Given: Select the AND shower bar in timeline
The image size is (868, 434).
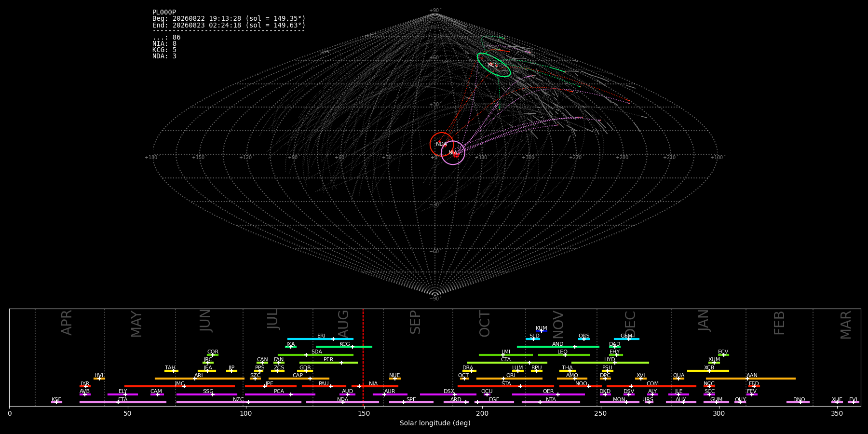Looking at the screenshot, I should click(x=558, y=347).
